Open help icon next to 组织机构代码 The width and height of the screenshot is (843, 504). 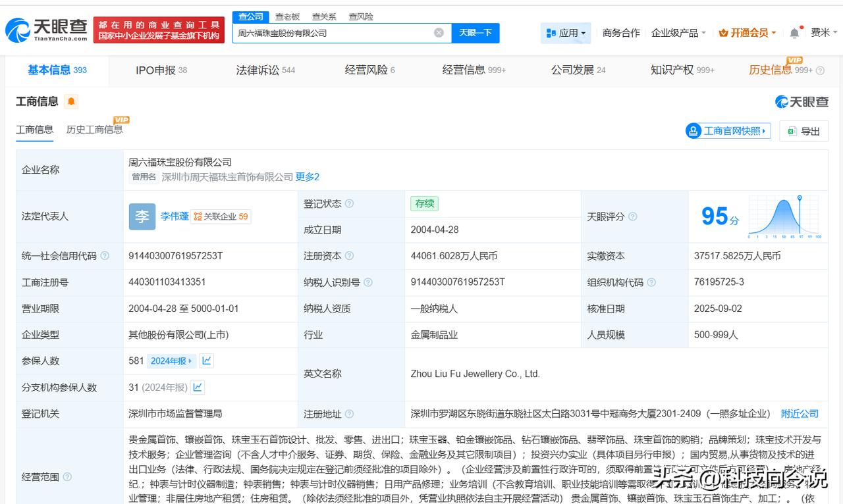click(651, 282)
